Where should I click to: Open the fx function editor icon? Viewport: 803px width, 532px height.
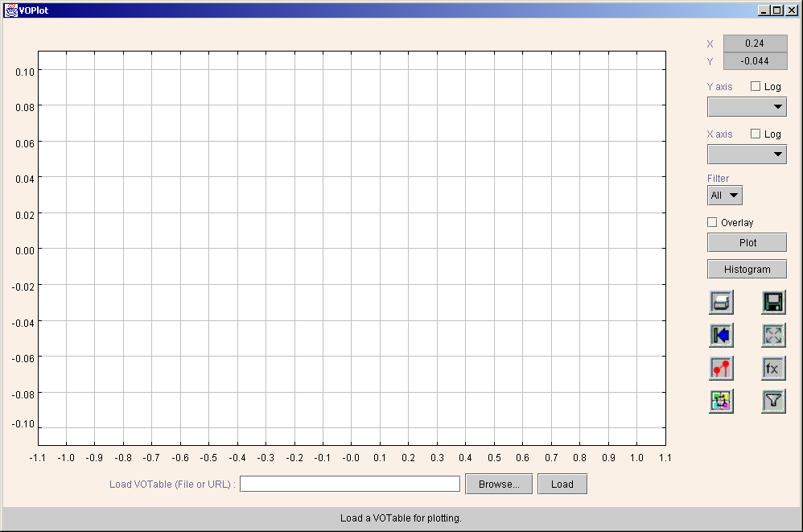(773, 368)
